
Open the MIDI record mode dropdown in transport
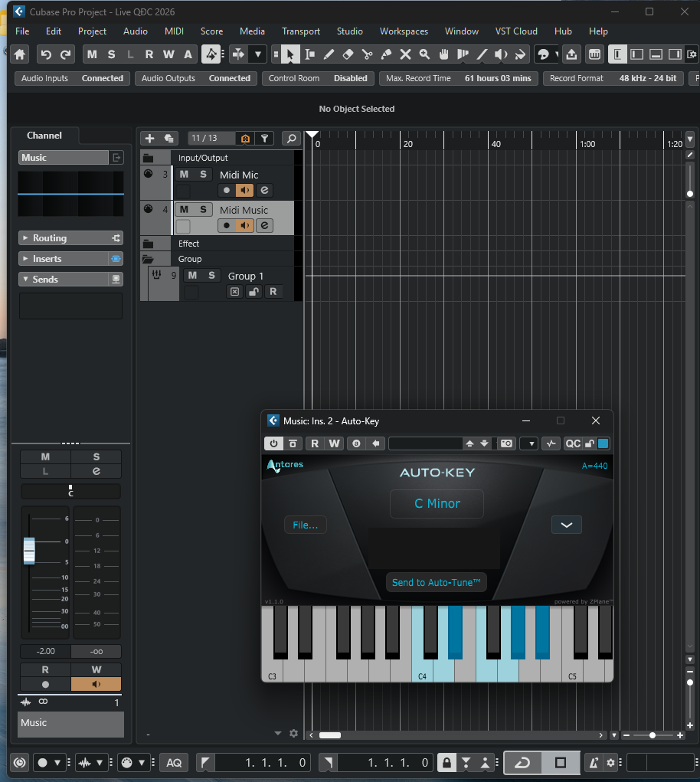pos(142,763)
